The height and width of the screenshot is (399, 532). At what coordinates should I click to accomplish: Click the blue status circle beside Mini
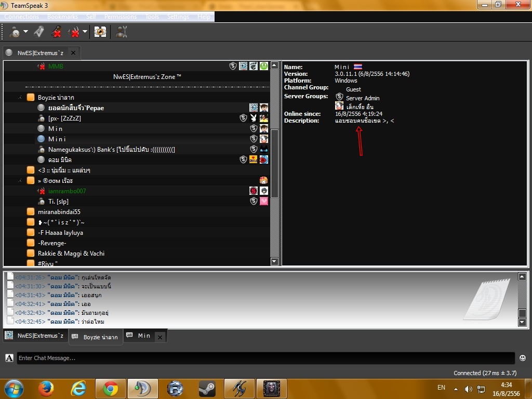[x=41, y=139]
